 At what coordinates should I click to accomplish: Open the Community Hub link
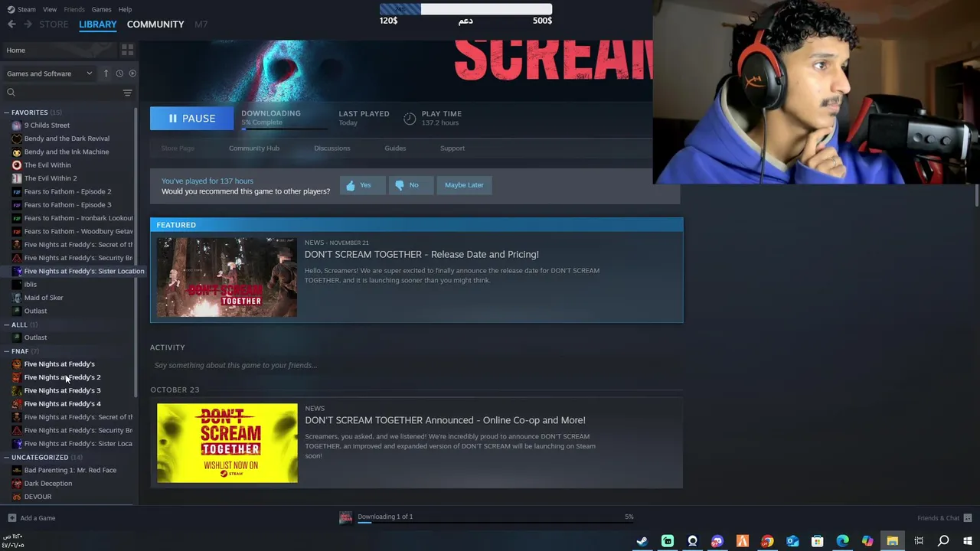click(x=254, y=148)
